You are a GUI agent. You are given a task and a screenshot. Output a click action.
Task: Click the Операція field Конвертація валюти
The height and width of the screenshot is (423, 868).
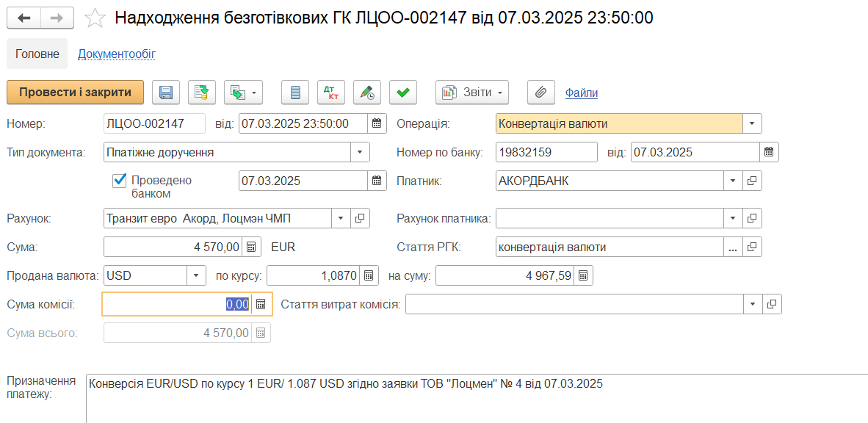619,123
